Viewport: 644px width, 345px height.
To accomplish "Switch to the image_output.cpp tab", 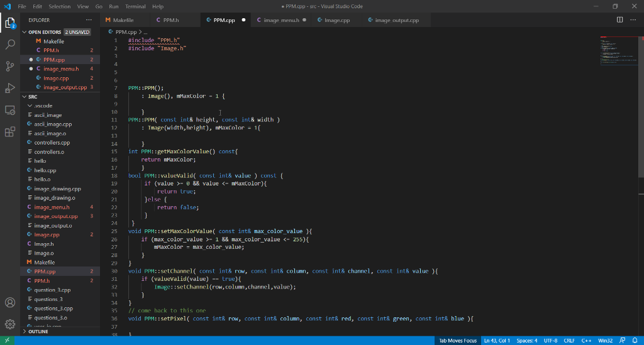I will click(x=396, y=20).
